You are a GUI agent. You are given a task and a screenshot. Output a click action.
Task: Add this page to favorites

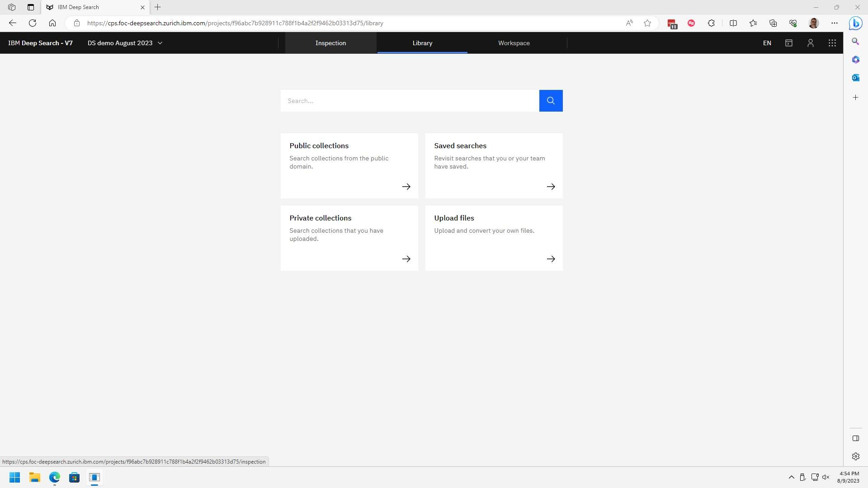[647, 23]
